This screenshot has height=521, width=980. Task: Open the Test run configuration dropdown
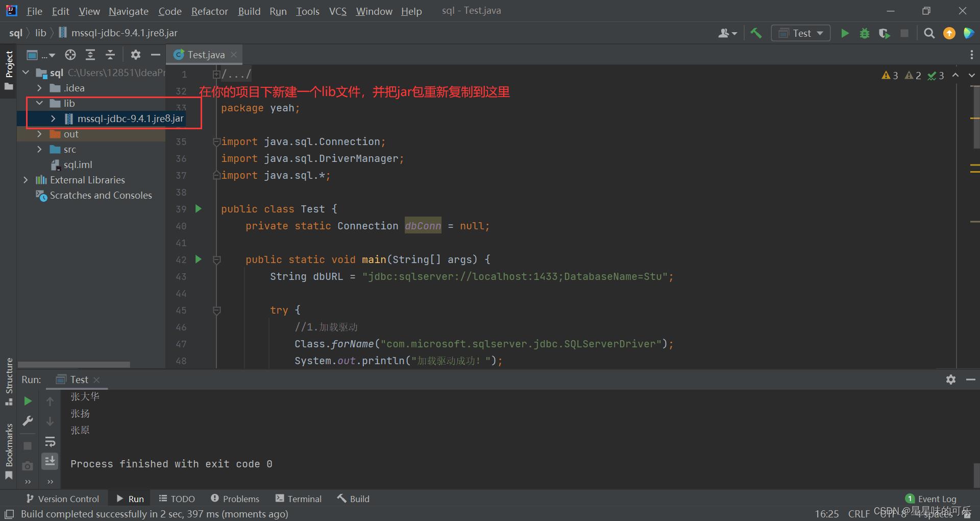pos(800,33)
